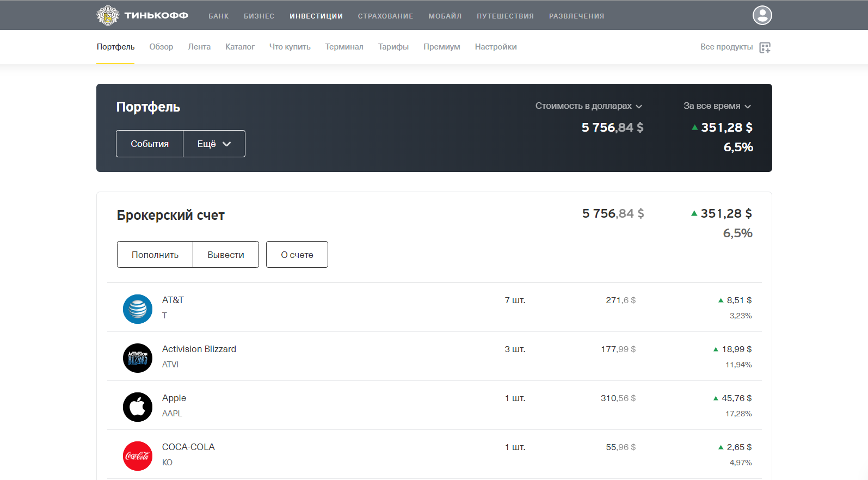Open the 'Ещё' dropdown button

214,144
